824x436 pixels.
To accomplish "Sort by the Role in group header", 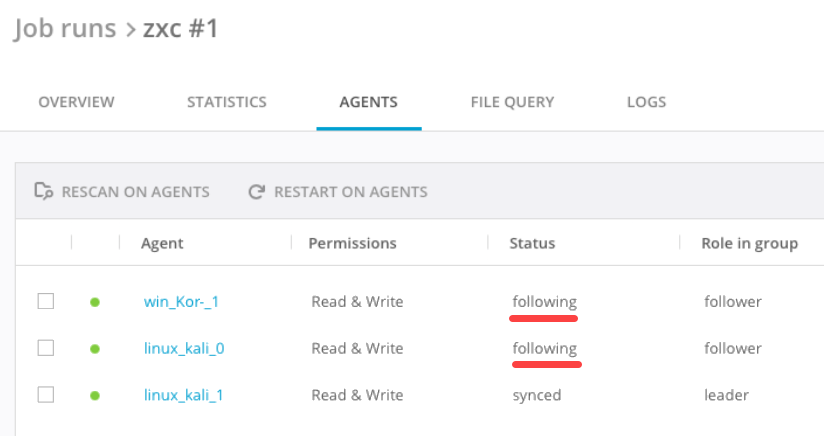I will [x=750, y=243].
